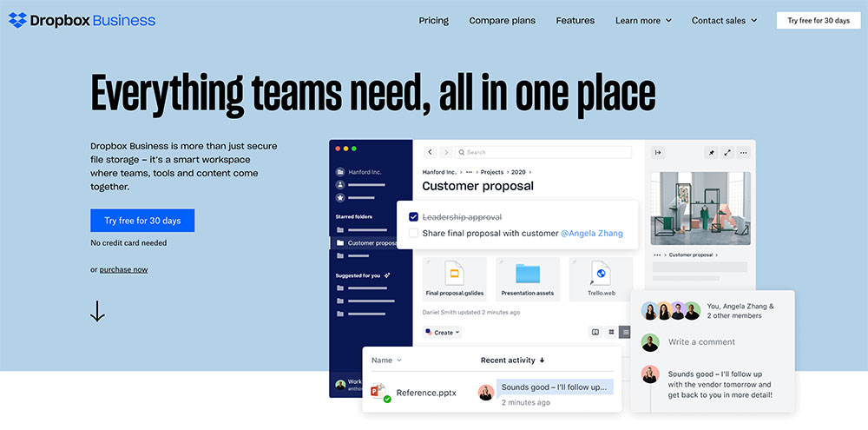Sort by Recent activity arrow
Screen dimensions: 868x430
[542, 361]
